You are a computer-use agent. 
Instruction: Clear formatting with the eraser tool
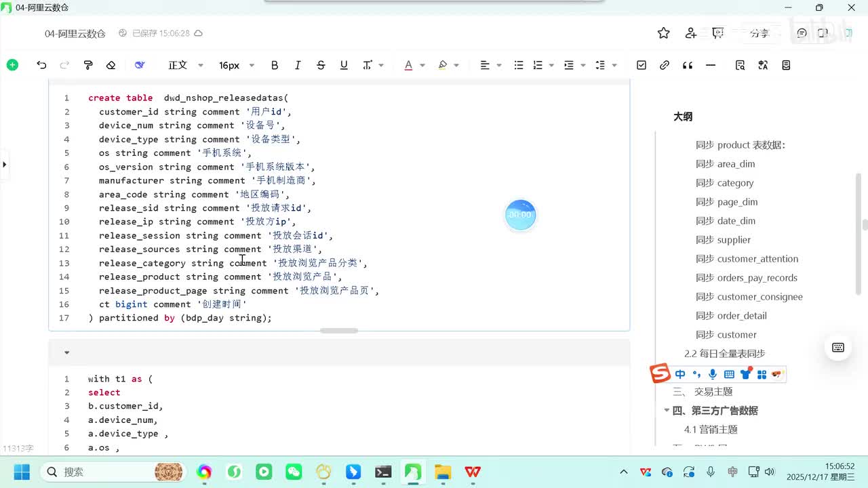(x=111, y=65)
